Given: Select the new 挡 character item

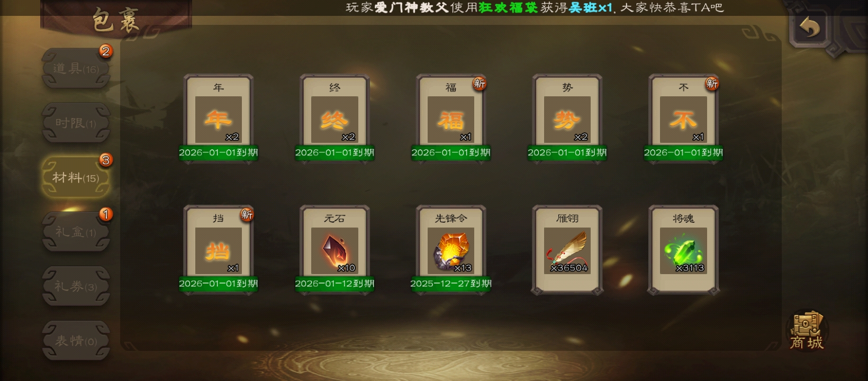Looking at the screenshot, I should coord(218,250).
